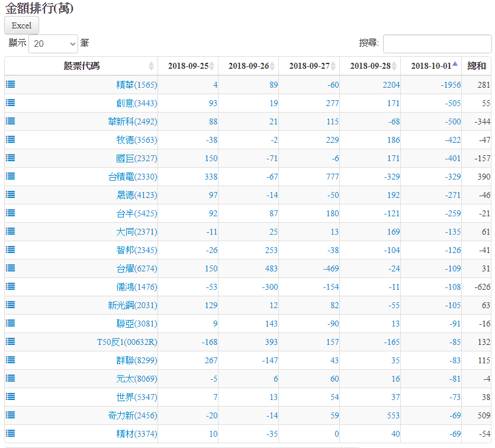This screenshot has width=495, height=448.
Task: Open the 2204 value for 精華 on 2018-09-28
Action: tap(391, 85)
